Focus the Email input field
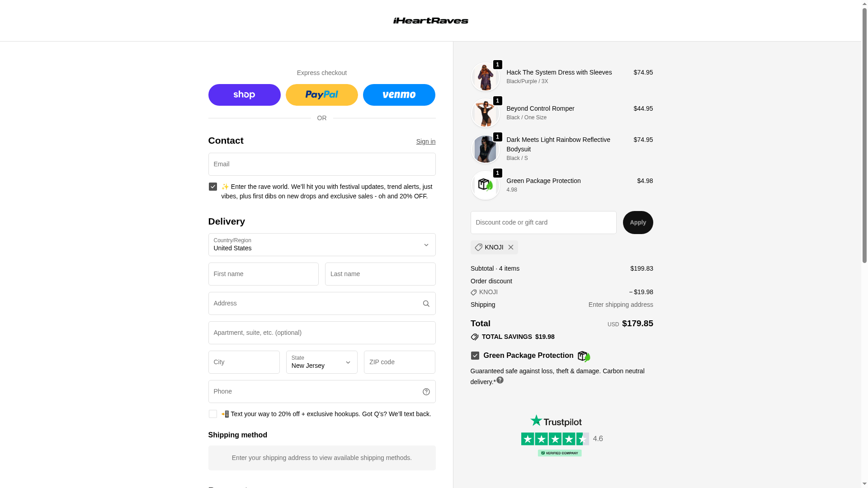The height and width of the screenshot is (488, 868). point(321,164)
